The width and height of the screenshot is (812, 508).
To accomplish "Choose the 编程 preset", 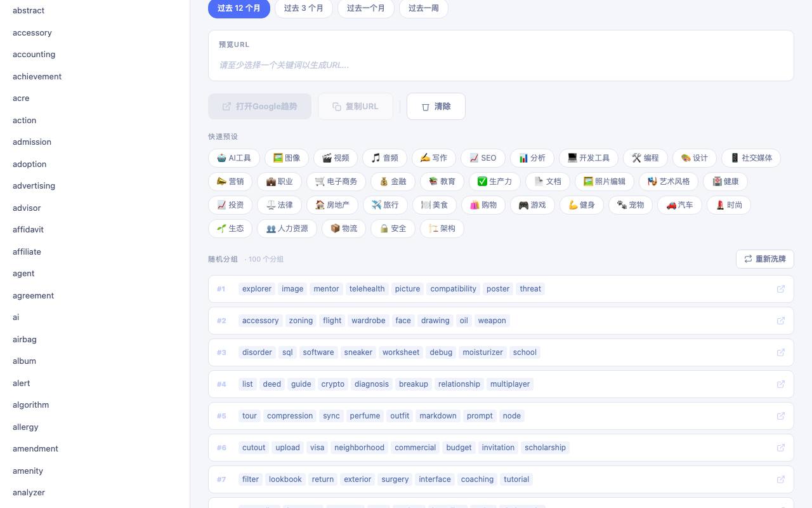I will pos(646,158).
